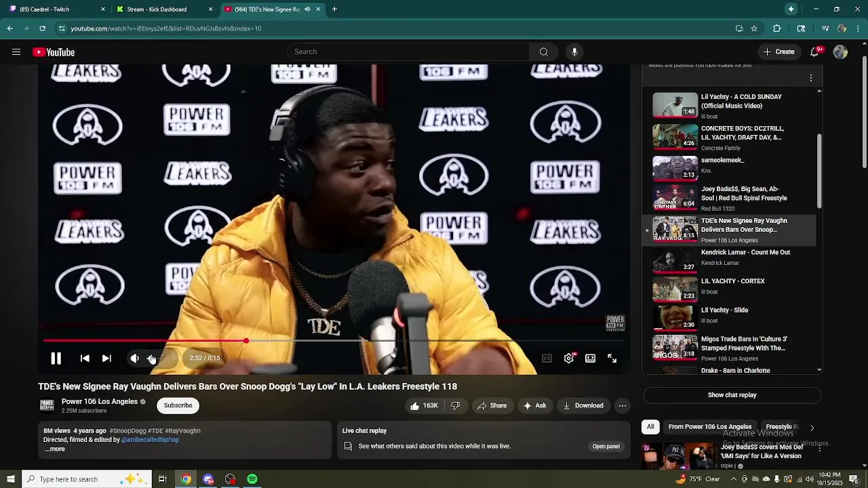
Task: Open more actions next to Download
Action: coord(622,406)
